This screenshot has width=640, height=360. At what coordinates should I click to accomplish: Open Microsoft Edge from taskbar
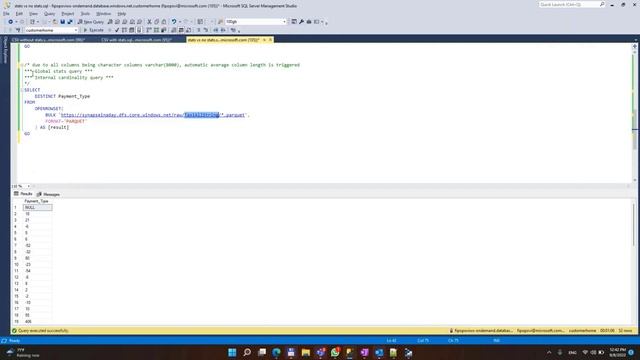276,352
